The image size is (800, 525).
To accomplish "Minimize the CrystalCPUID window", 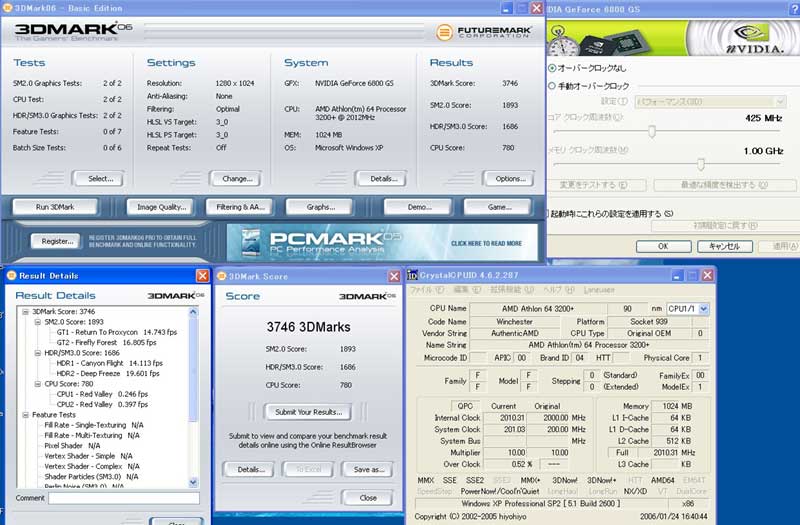I will (677, 276).
